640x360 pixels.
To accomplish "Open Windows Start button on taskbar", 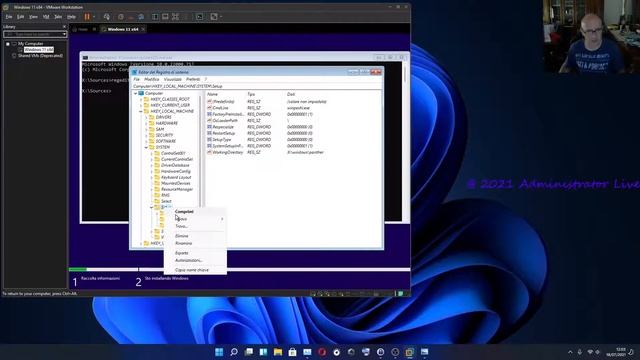I will tap(219, 352).
